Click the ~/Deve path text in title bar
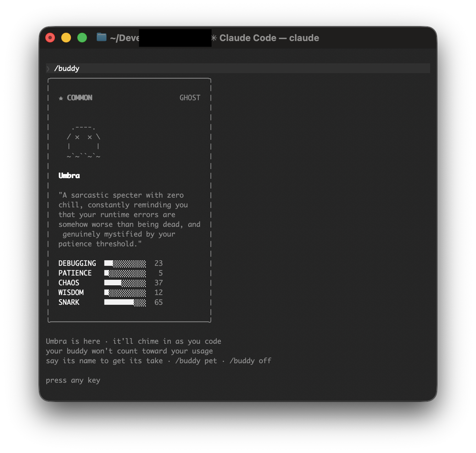The width and height of the screenshot is (476, 453). click(x=125, y=38)
